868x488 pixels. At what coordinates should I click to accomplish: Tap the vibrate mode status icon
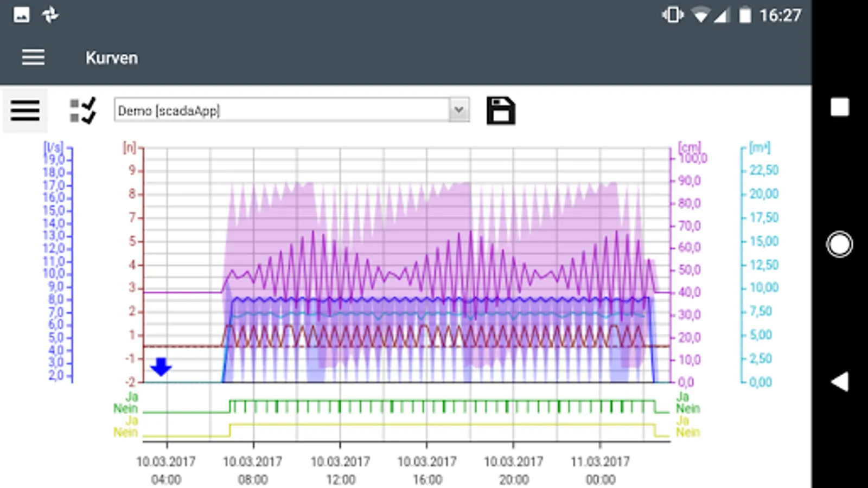[x=673, y=15]
